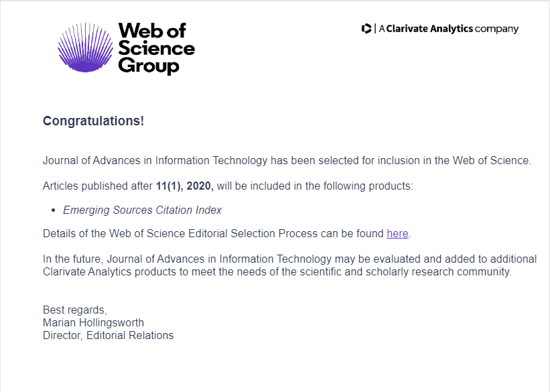Click the bullet point before Emerging Sources
Screen dimensions: 550x392
pyautogui.click(x=54, y=210)
